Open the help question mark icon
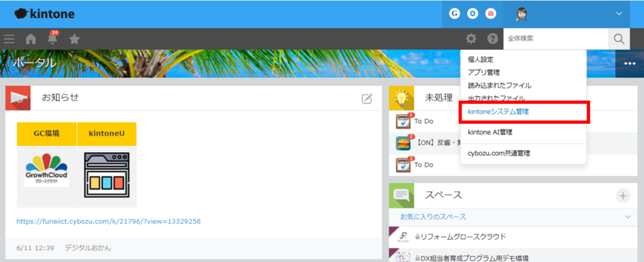 (x=492, y=39)
